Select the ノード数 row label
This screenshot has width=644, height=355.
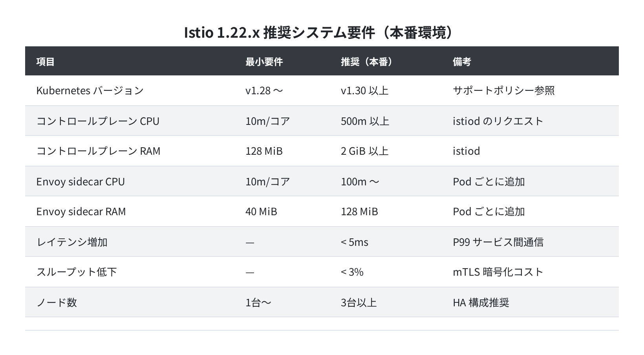click(57, 302)
